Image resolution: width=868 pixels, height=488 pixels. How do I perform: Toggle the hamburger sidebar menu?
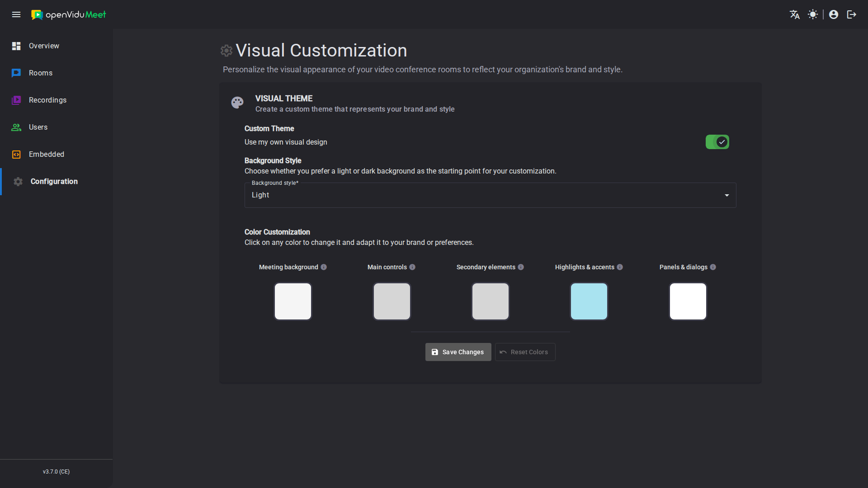pos(16,14)
